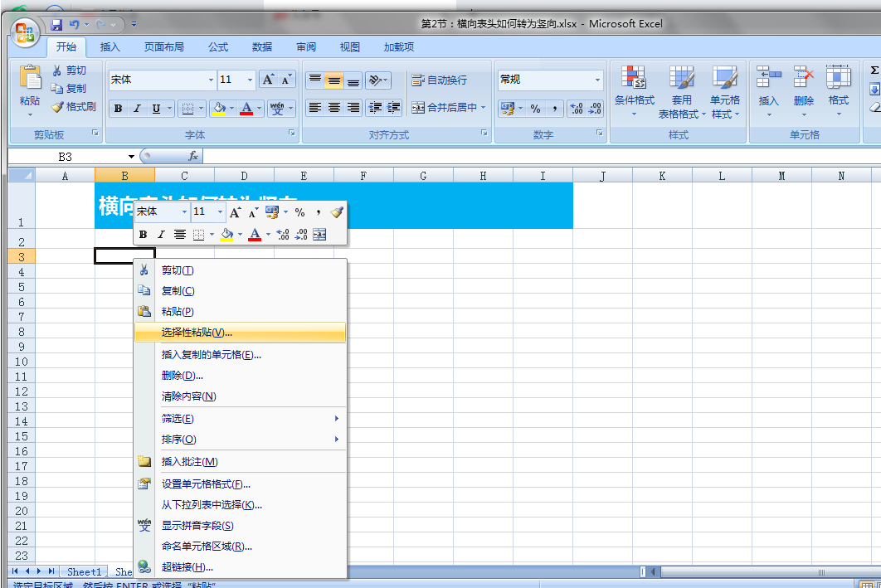Center text horizontally in ribbon

pos(333,107)
